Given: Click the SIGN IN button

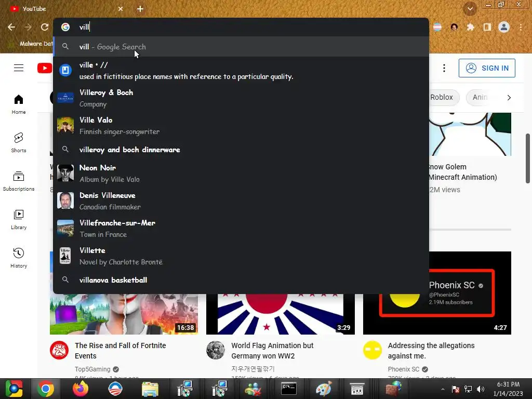Looking at the screenshot, I should click(487, 68).
